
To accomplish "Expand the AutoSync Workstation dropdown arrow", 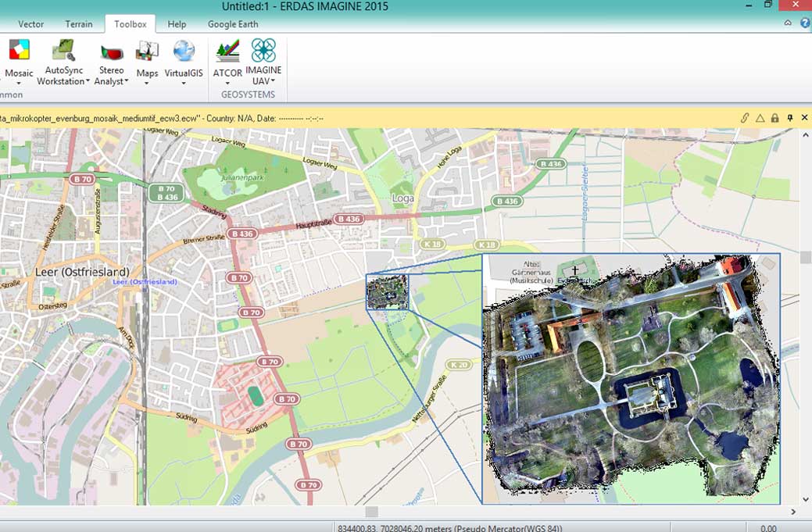I will [x=88, y=80].
